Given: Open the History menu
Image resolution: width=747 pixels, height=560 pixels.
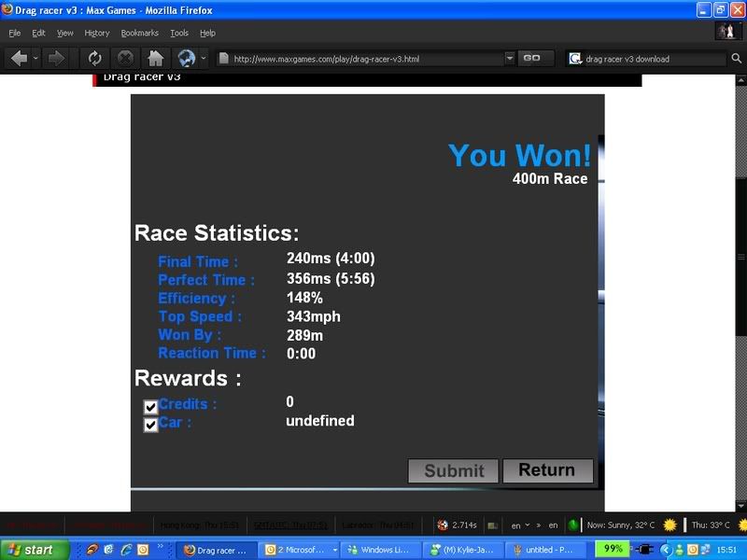Looking at the screenshot, I should point(97,33).
